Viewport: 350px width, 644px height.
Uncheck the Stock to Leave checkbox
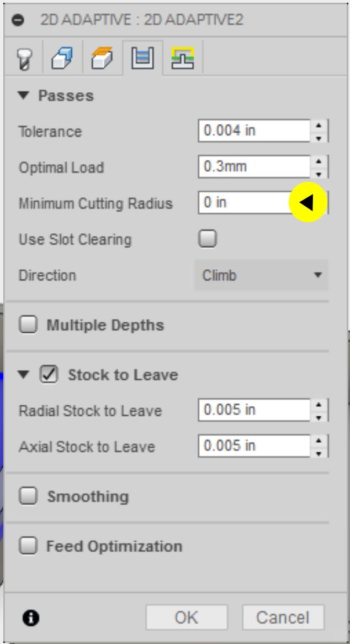49,375
